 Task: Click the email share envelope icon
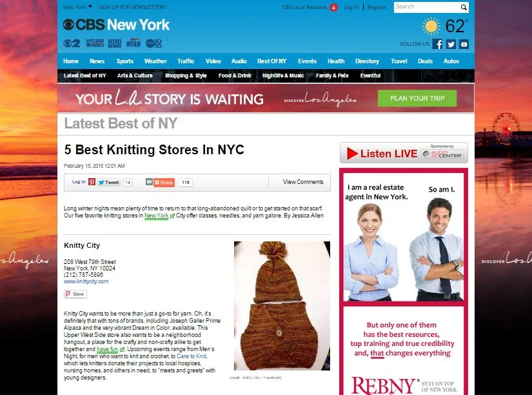point(149,182)
